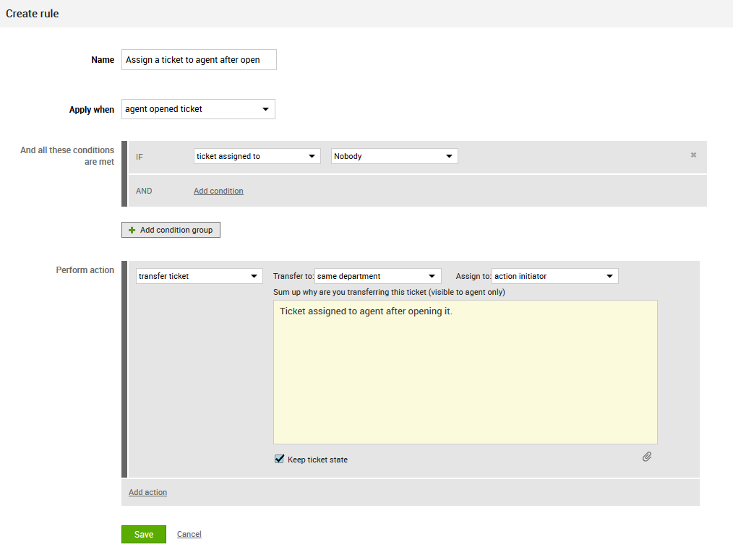Click the Add condition group button
The image size is (733, 560).
171,230
